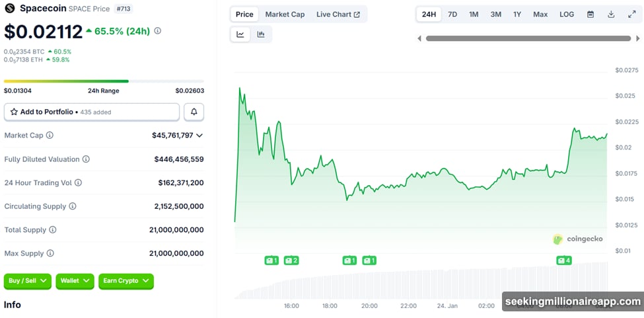Image resolution: width=644 pixels, height=318 pixels.
Task: Click the 0.0₆2354 BTC price line
Action: 38,52
